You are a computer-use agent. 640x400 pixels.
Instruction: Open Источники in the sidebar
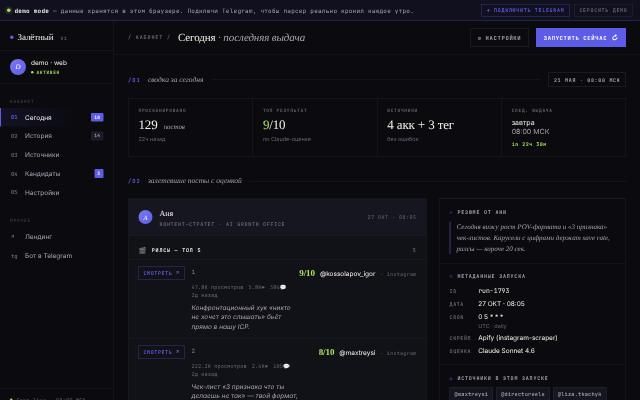[57, 155]
